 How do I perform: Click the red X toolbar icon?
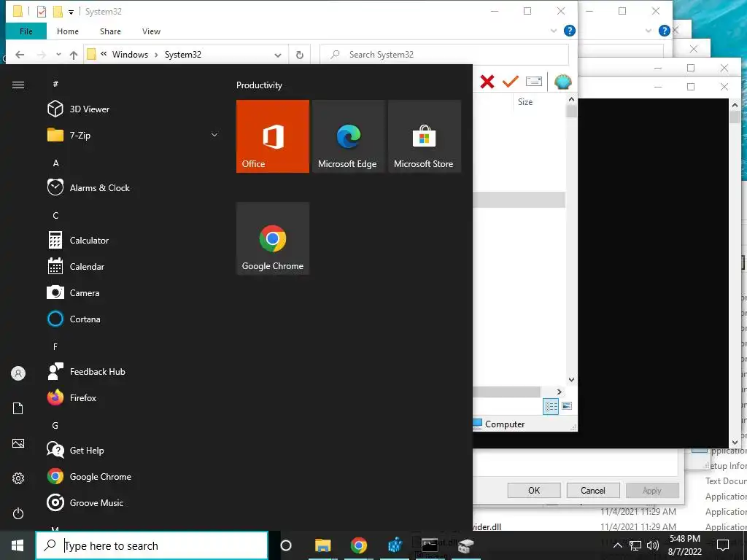click(x=487, y=82)
